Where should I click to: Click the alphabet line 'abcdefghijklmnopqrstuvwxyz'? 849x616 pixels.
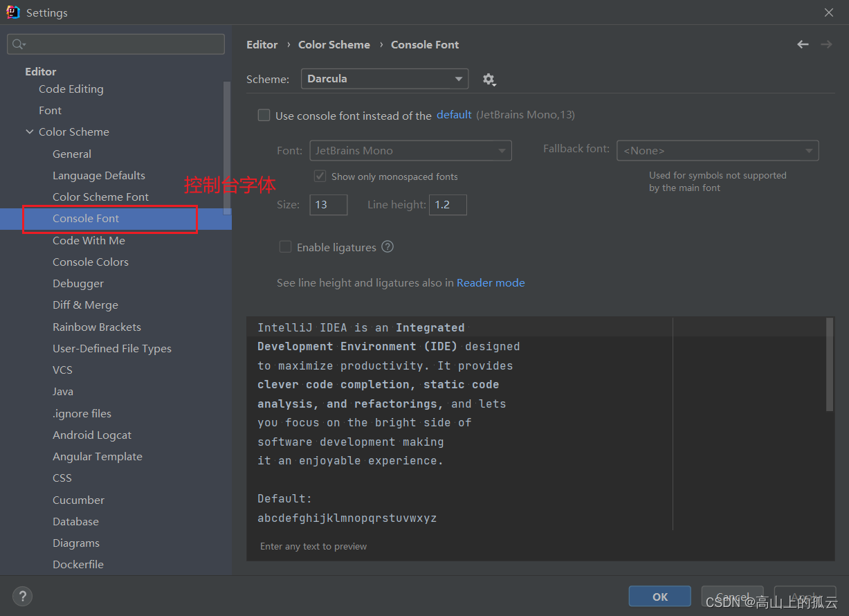[x=347, y=518]
